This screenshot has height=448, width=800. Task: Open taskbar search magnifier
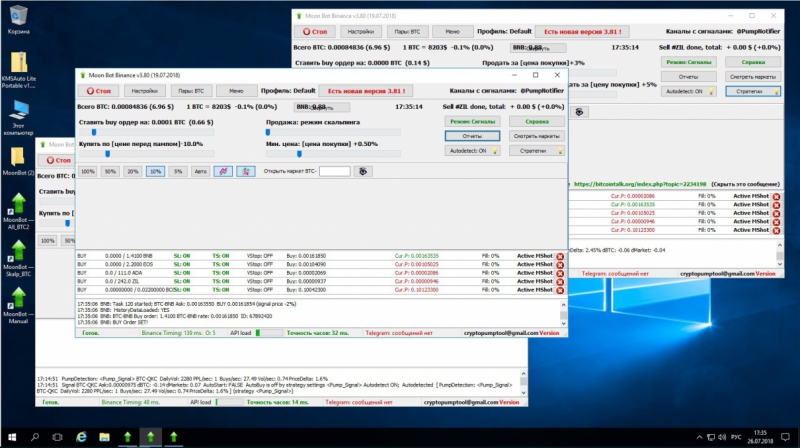tap(35, 437)
